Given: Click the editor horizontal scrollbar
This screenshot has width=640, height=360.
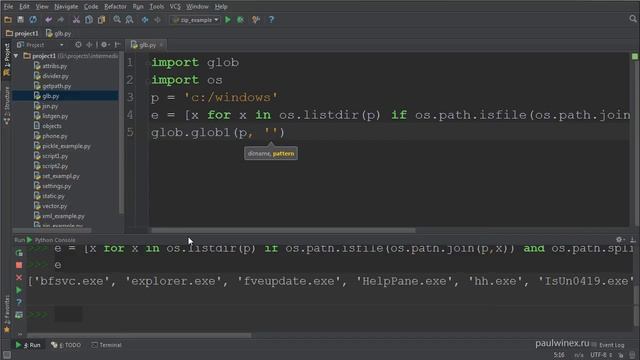Looking at the screenshot, I should point(283,230).
